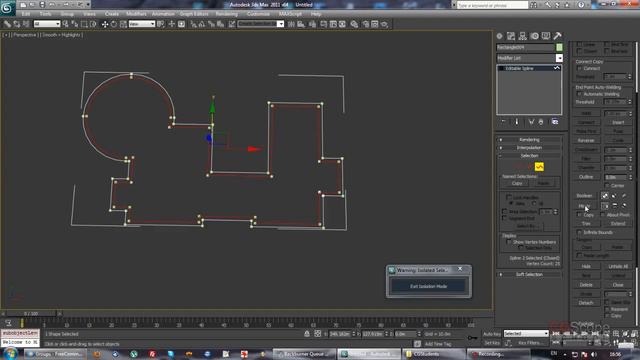The image size is (640, 360).
Task: Open the Create menu
Action: [111, 14]
